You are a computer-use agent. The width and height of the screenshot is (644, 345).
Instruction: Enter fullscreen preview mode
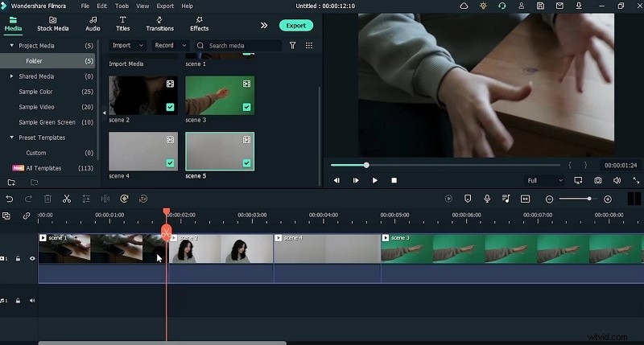click(636, 180)
